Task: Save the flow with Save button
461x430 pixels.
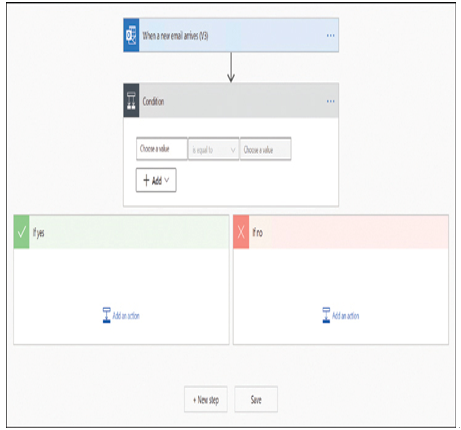Action: [x=256, y=399]
